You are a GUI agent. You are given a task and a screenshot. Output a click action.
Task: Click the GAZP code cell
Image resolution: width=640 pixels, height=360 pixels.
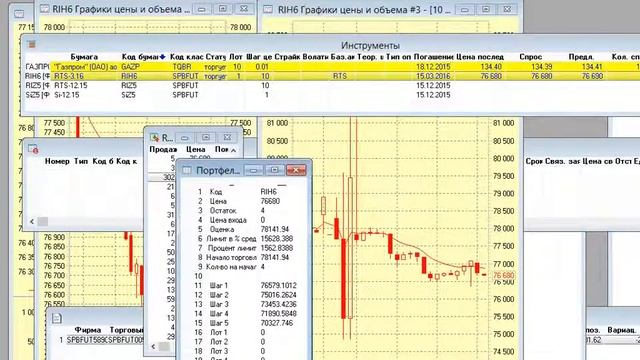[x=130, y=67]
